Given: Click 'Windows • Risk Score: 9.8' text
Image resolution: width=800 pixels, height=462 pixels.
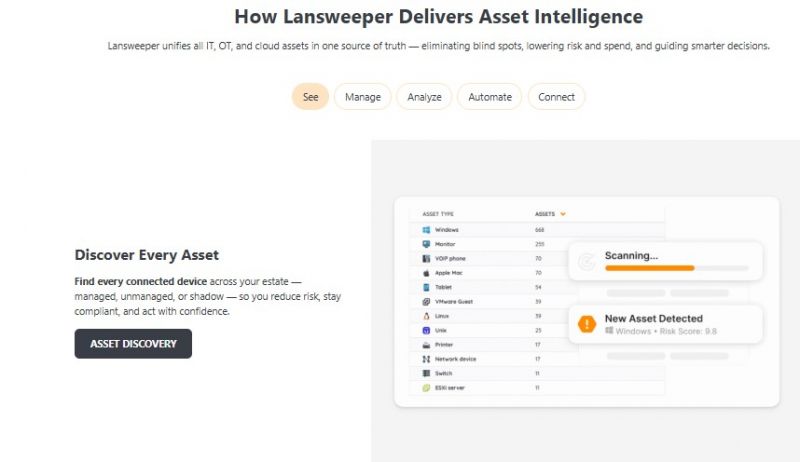Looking at the screenshot, I should [x=666, y=331].
